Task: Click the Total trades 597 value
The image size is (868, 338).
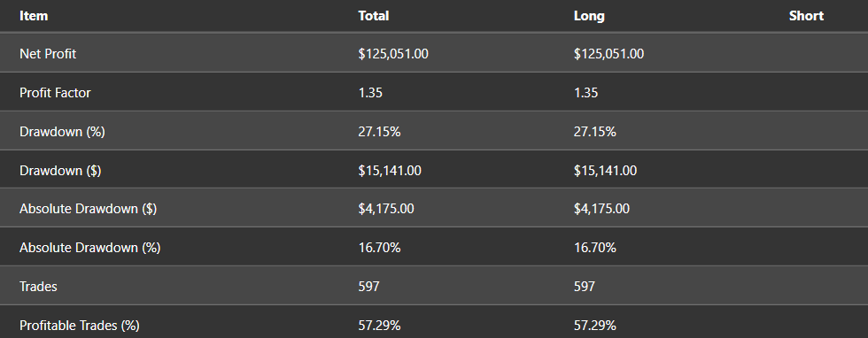Action: (368, 286)
